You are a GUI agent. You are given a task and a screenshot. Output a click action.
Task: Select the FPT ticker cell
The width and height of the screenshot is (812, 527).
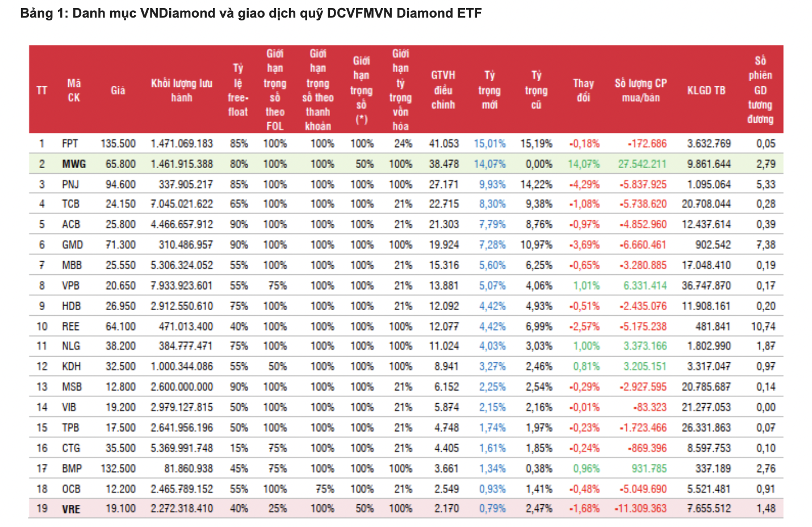click(70, 144)
